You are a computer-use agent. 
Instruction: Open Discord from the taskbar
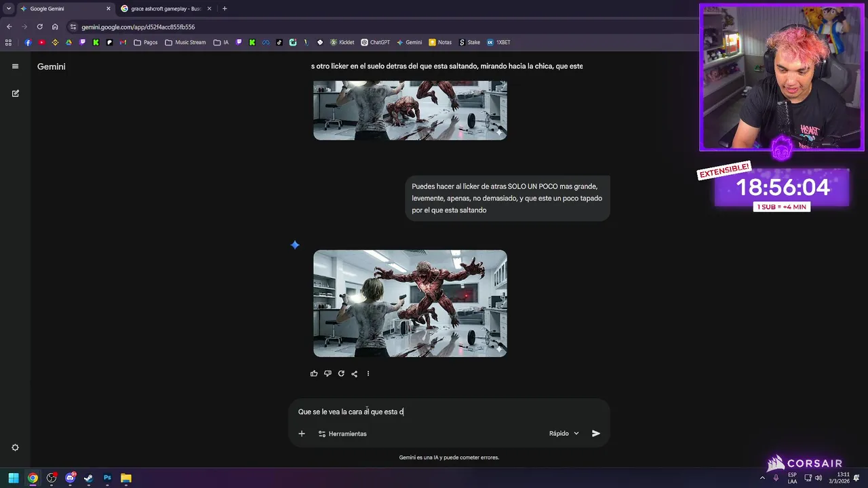point(70,478)
